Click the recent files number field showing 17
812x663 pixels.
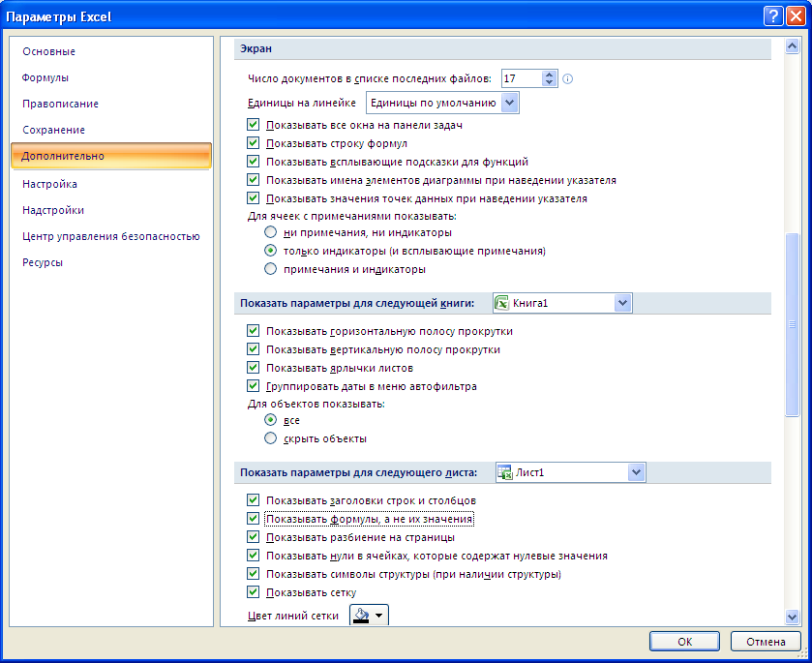pos(522,78)
